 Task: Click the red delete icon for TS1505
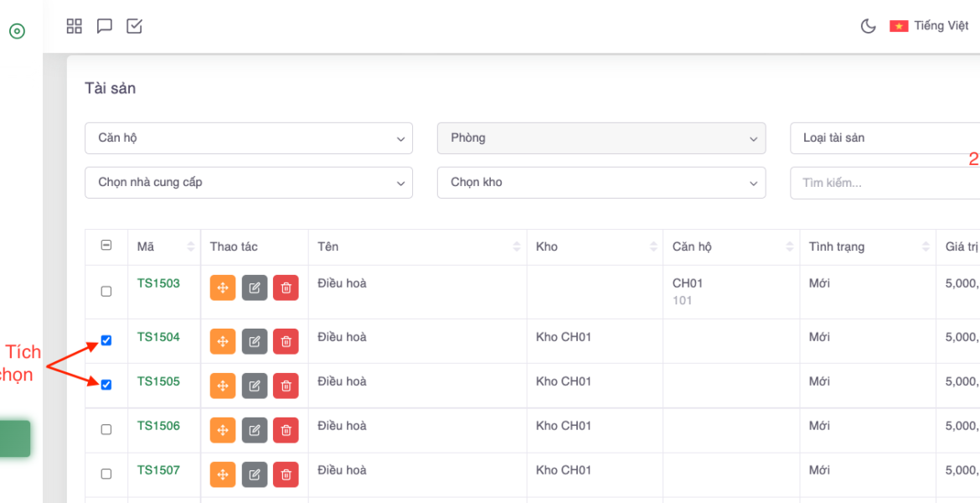pos(286,386)
